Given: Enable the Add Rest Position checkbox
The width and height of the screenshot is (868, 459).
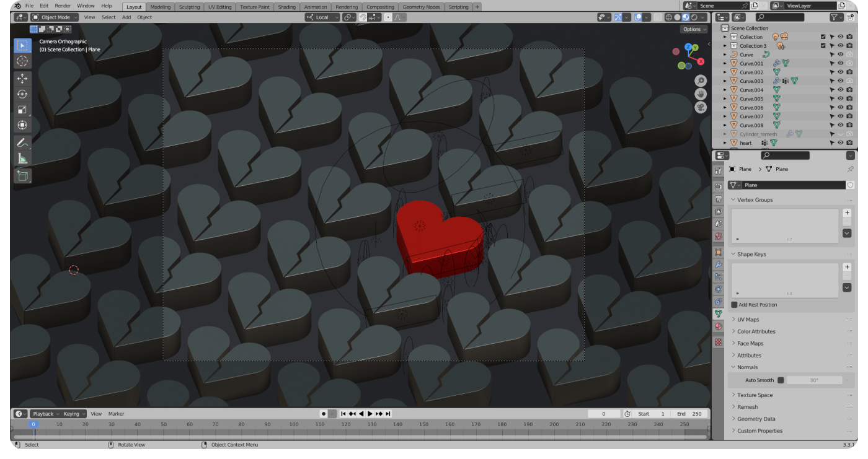Looking at the screenshot, I should [735, 305].
